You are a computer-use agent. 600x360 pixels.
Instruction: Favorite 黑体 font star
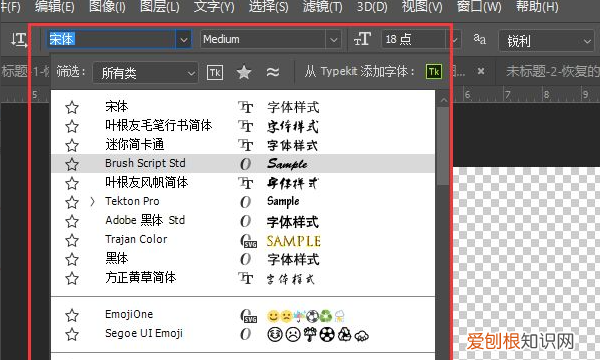[72, 259]
